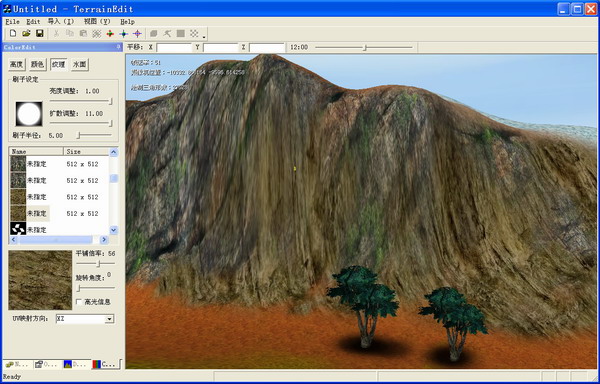Pin the ColorEdit panel header
This screenshot has height=384, width=600.
(119, 47)
